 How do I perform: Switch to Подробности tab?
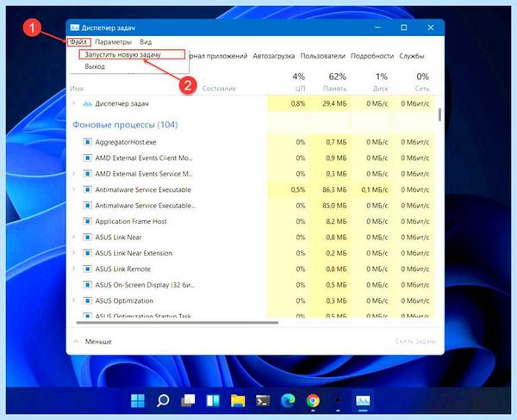(x=372, y=56)
